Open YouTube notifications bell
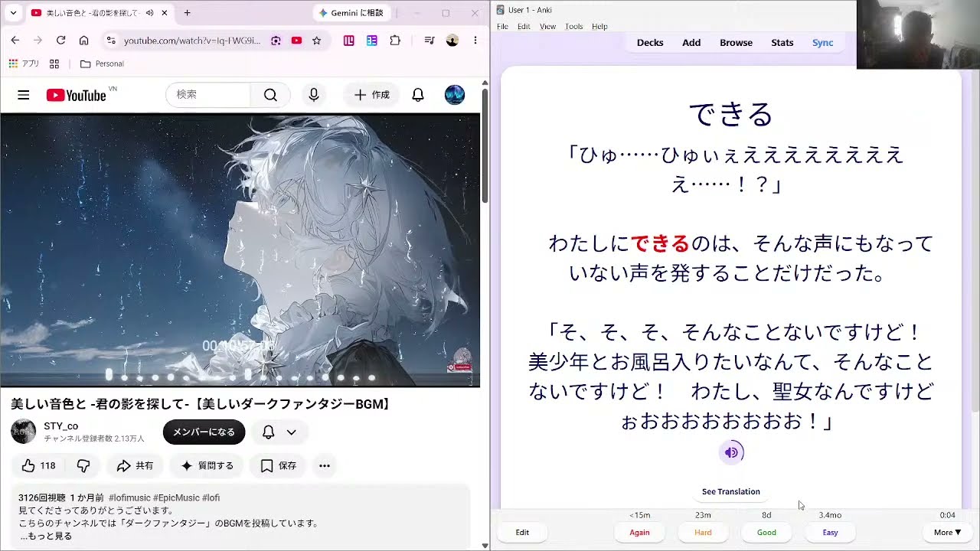 (x=418, y=95)
